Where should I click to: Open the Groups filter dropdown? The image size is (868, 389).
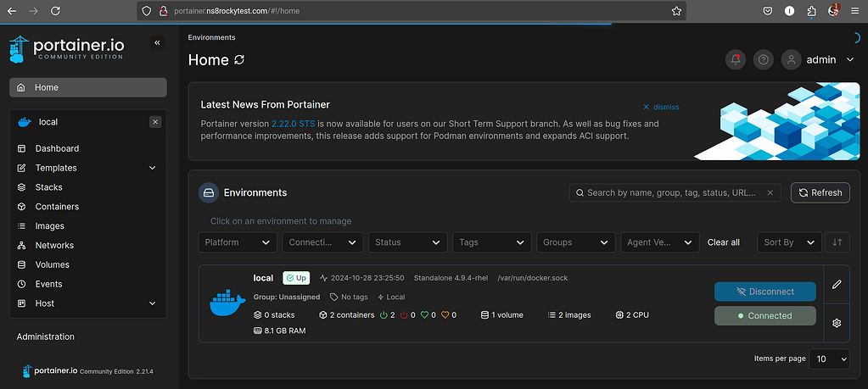click(576, 242)
